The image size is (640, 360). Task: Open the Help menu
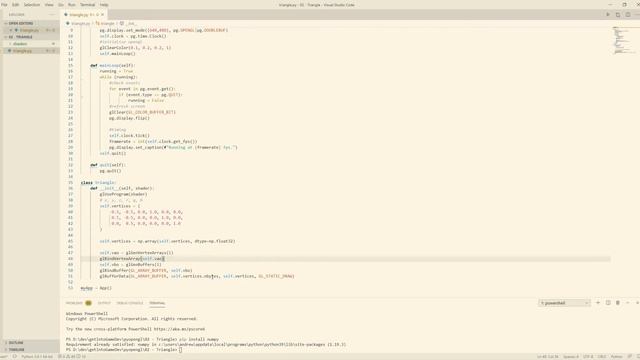pos(104,4)
